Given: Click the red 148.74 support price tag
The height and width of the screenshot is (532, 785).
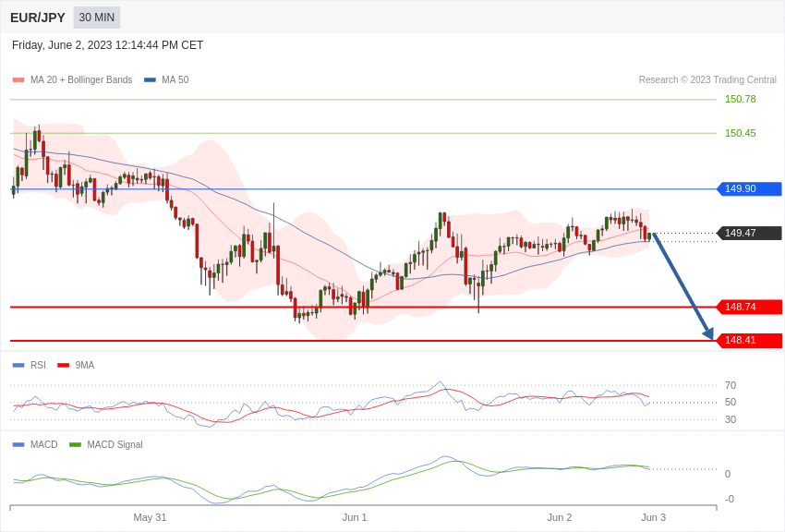Looking at the screenshot, I should (750, 307).
